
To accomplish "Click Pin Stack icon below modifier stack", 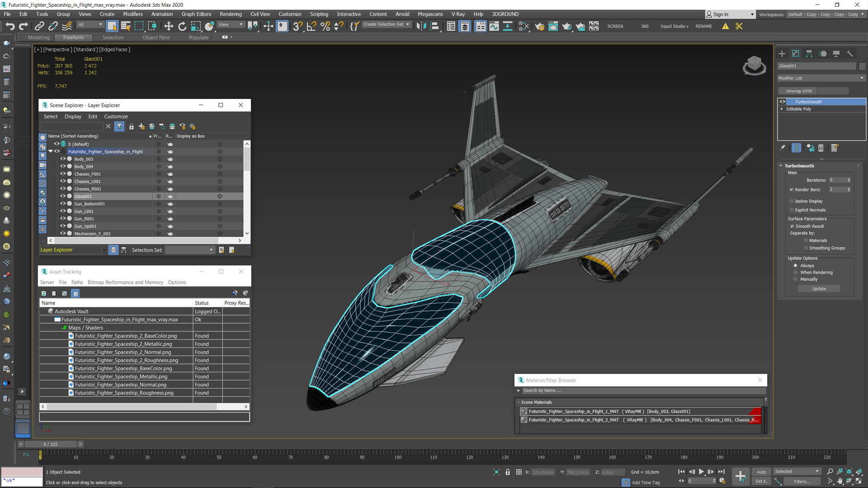I will coord(783,148).
